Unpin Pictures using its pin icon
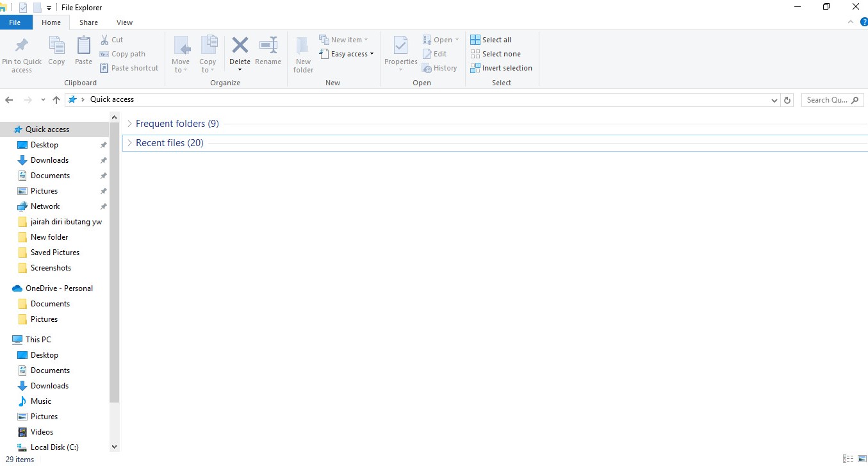The height and width of the screenshot is (466, 868). [x=103, y=191]
